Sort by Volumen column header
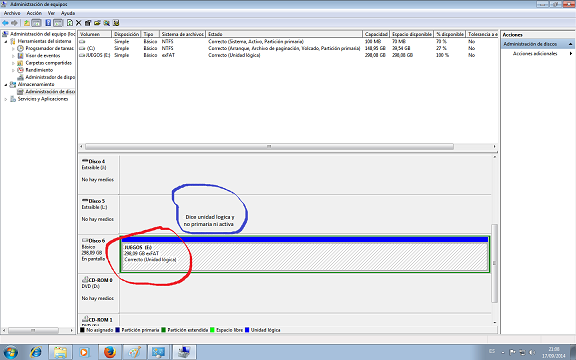Image resolution: width=576 pixels, height=360 pixels. point(95,34)
